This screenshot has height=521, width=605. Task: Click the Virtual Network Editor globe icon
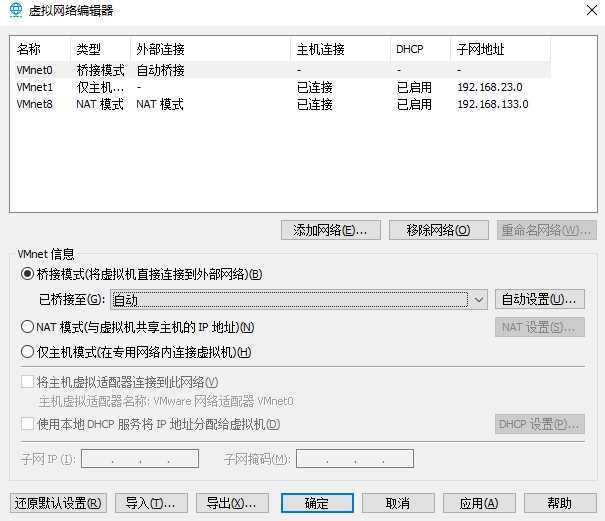click(16, 10)
